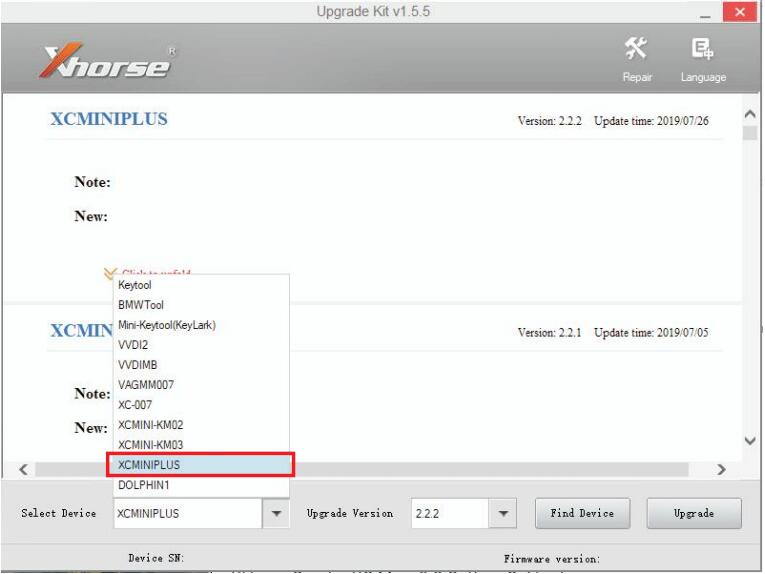Click the Find Device button
This screenshot has width=765, height=574.
click(581, 513)
